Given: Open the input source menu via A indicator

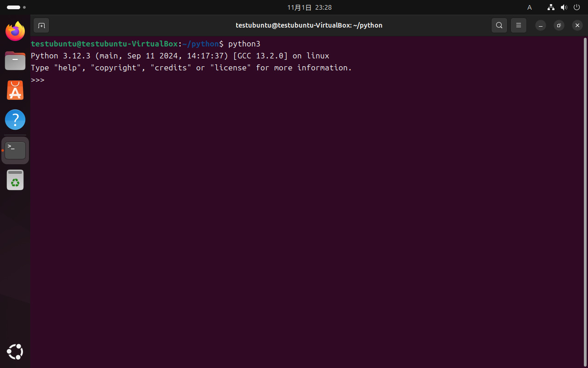Looking at the screenshot, I should [529, 7].
